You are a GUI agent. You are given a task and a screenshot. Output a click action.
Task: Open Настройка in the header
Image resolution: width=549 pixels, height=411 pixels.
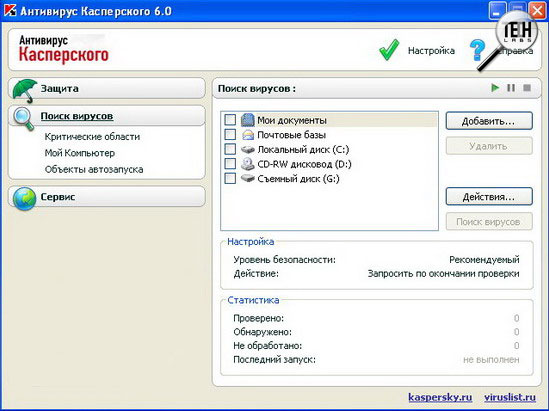click(x=431, y=51)
